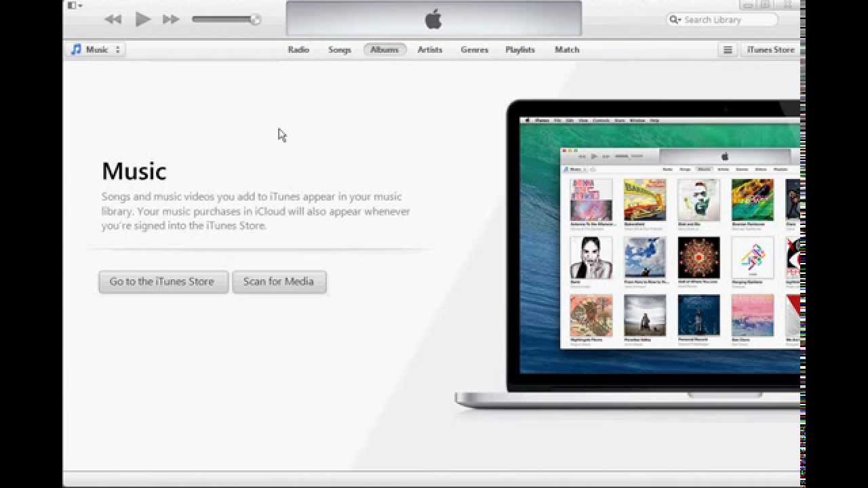The image size is (868, 488).
Task: Open the Music library selector dropdown
Action: pyautogui.click(x=96, y=49)
